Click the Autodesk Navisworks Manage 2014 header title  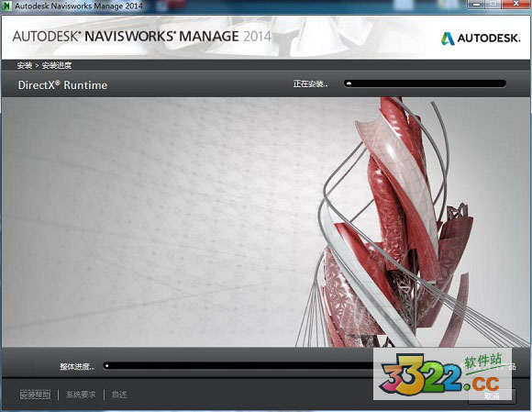coord(141,37)
